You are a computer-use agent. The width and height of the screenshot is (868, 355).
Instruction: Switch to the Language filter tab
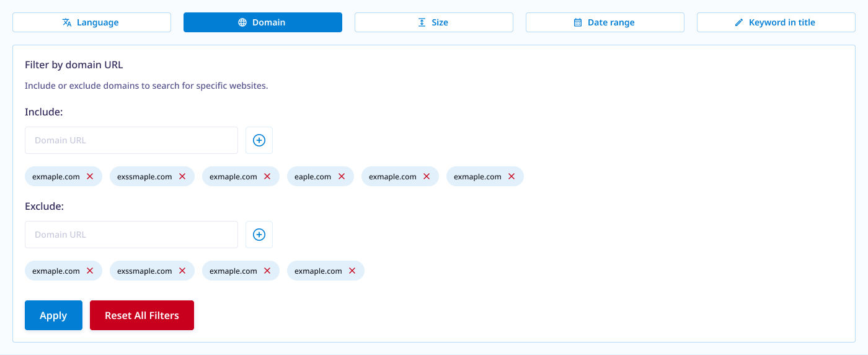(91, 22)
